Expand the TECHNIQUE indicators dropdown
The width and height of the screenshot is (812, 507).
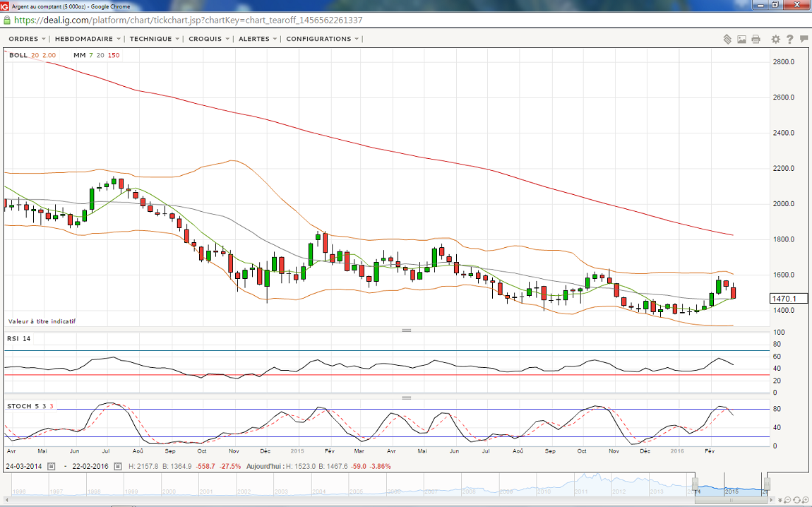coord(154,39)
